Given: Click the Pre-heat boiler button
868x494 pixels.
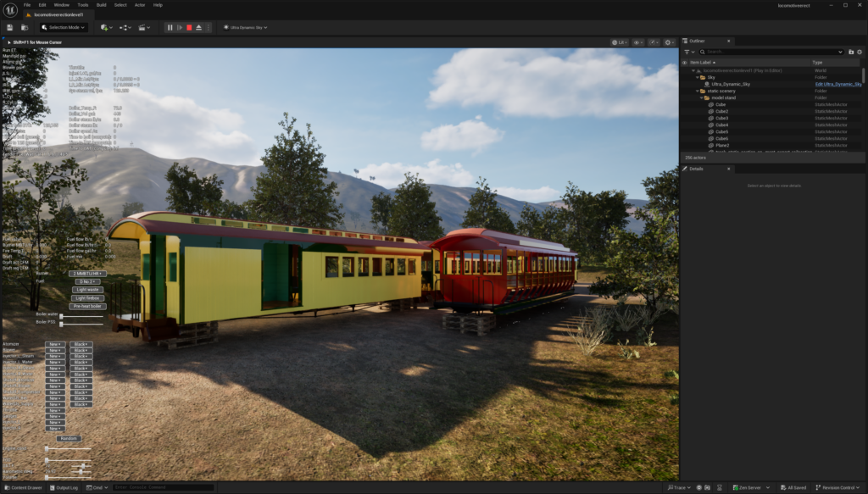Looking at the screenshot, I should [88, 306].
